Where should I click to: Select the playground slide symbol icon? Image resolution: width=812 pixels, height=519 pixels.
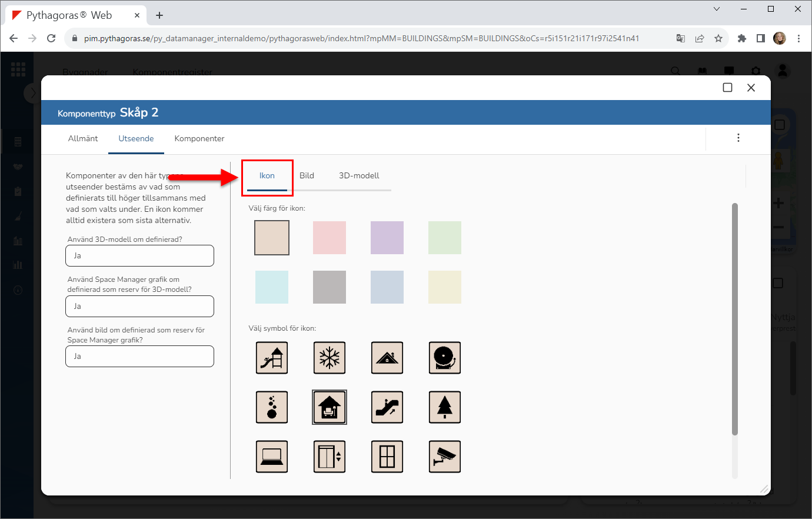(272, 358)
